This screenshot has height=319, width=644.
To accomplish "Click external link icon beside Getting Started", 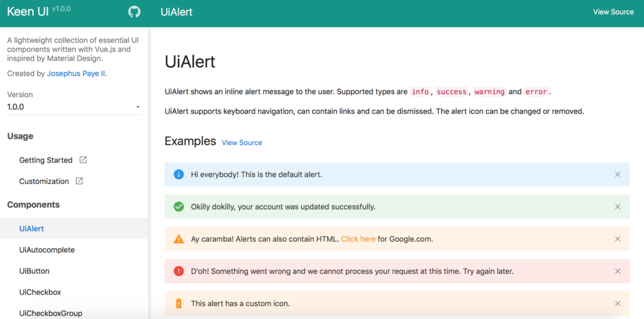I will click(x=83, y=160).
